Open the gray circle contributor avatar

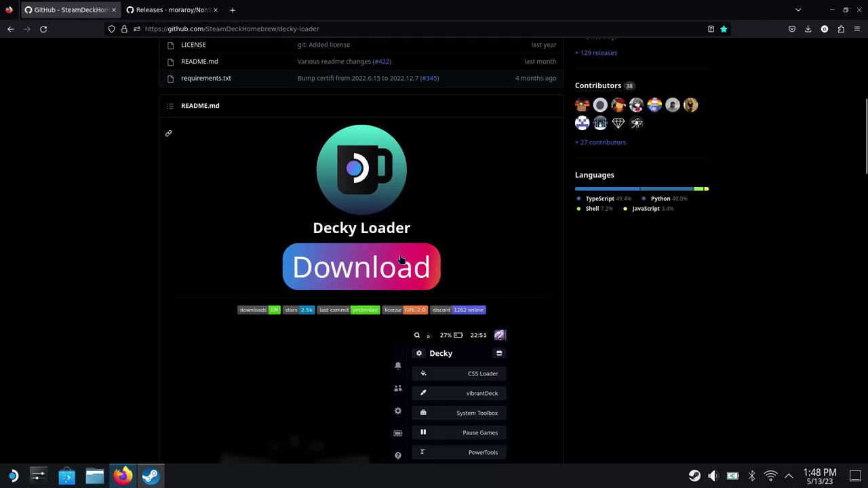(x=600, y=105)
